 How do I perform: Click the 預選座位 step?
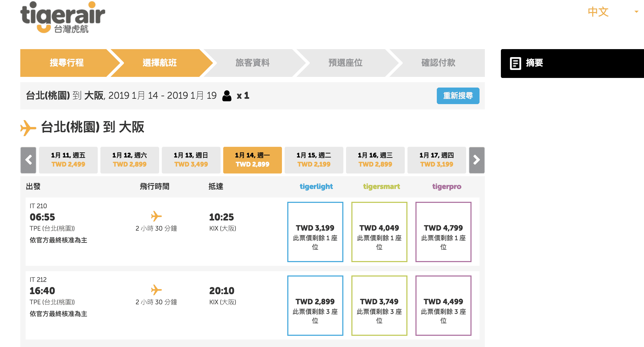coord(345,63)
